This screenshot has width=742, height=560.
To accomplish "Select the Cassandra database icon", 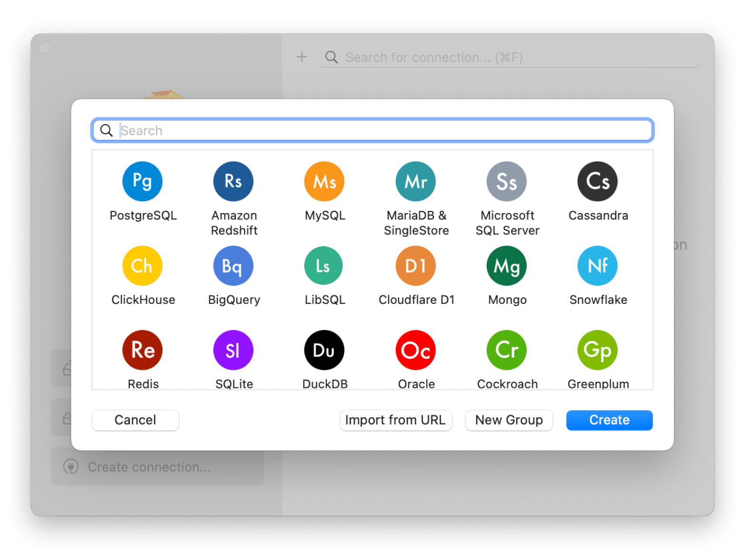I will [x=597, y=182].
